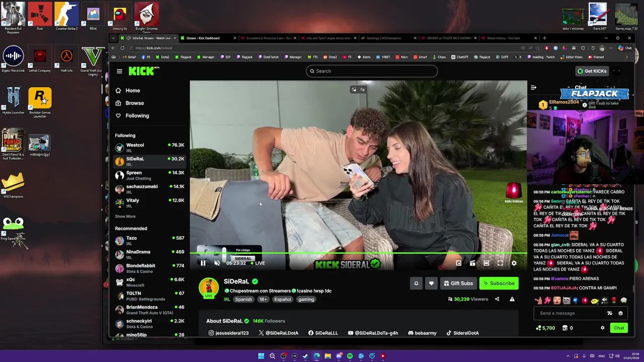Open Rockstar Games Launcher desktop icon
Screen dimensions: 644x362
pyautogui.click(x=40, y=103)
